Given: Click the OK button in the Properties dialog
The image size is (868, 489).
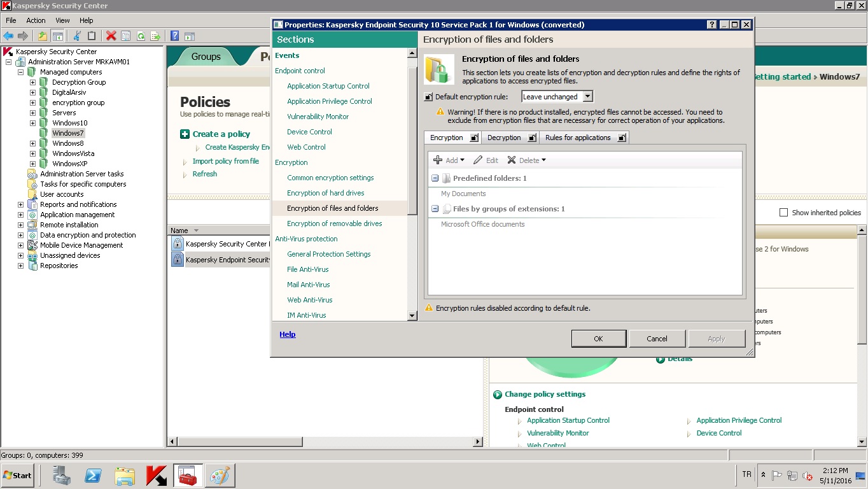Looking at the screenshot, I should coord(598,339).
